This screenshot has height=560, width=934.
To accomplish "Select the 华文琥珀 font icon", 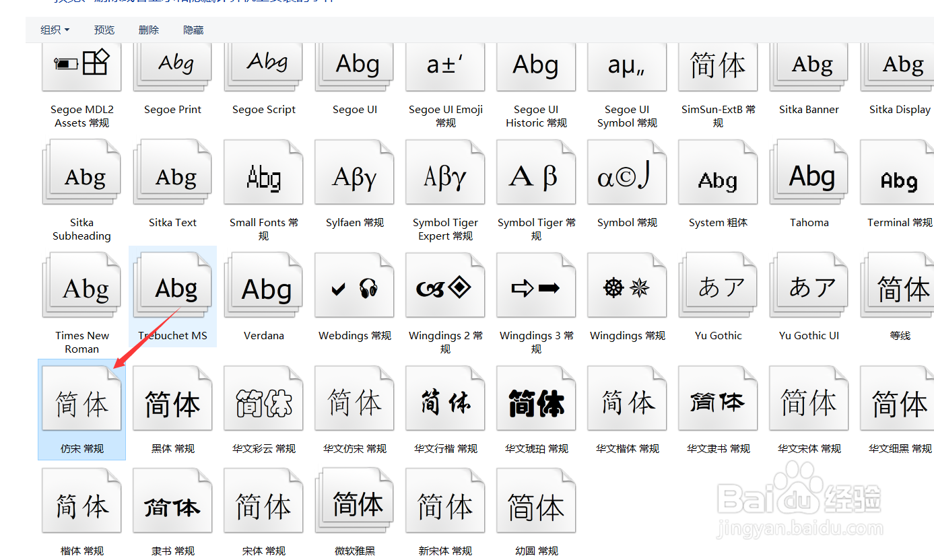I will [x=536, y=397].
